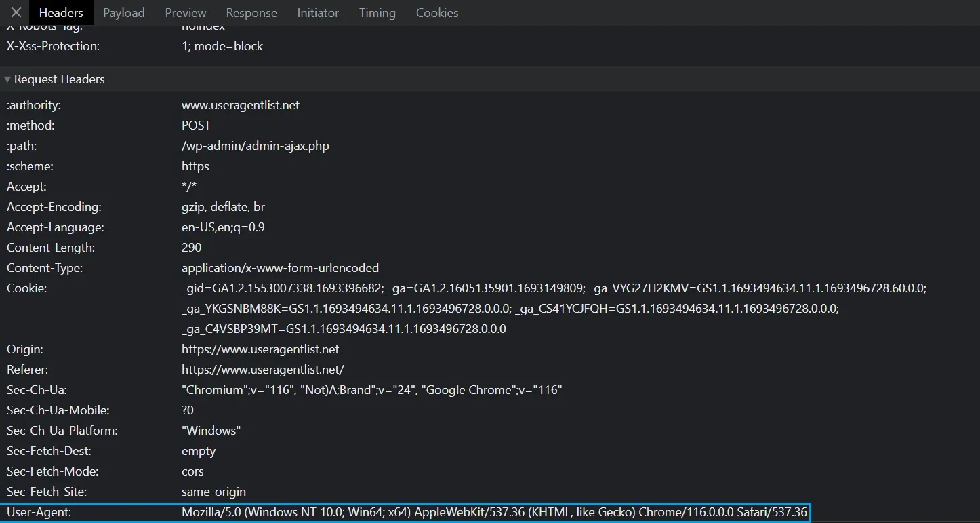
Task: Select the highlighted User-Agent header value
Action: 494,512
